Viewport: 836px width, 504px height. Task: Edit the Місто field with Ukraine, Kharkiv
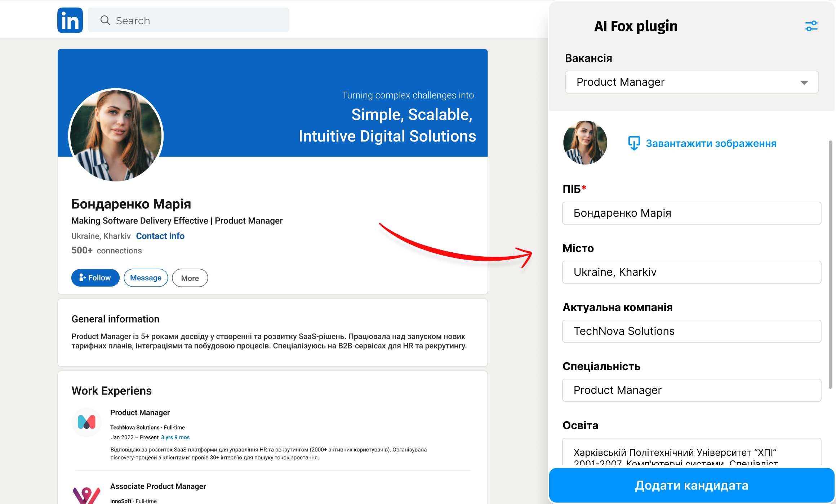click(x=691, y=272)
